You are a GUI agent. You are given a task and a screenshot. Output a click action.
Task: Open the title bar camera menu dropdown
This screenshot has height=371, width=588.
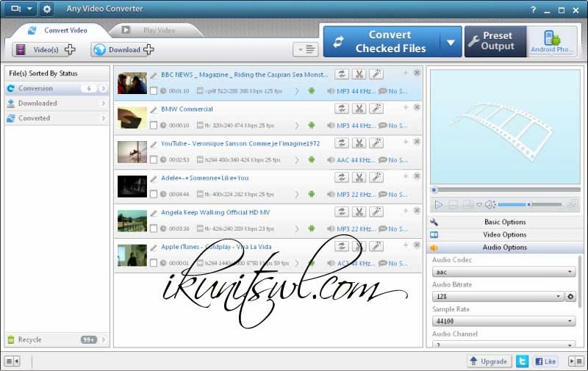pyautogui.click(x=21, y=9)
